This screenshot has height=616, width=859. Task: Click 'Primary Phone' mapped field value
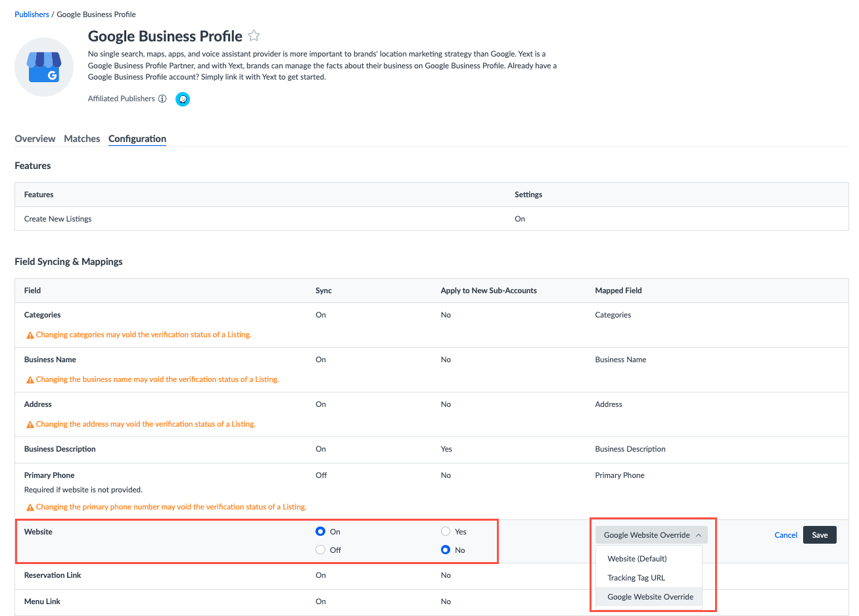[620, 475]
